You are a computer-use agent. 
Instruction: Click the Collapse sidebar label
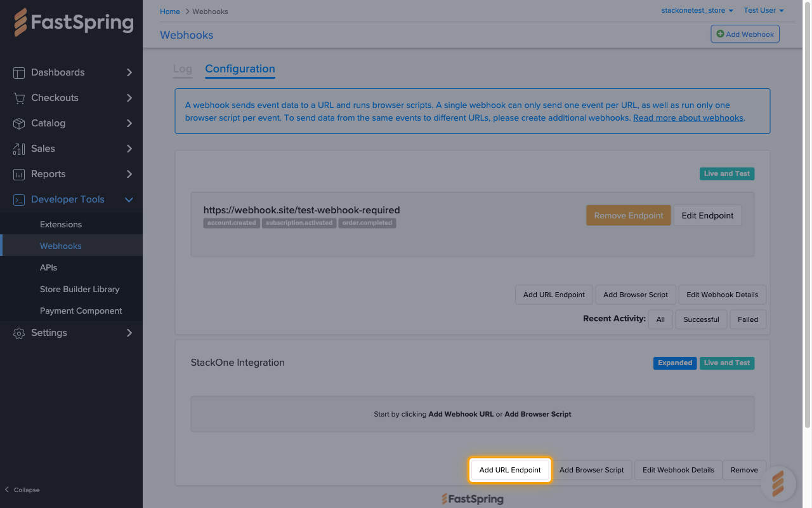(27, 490)
